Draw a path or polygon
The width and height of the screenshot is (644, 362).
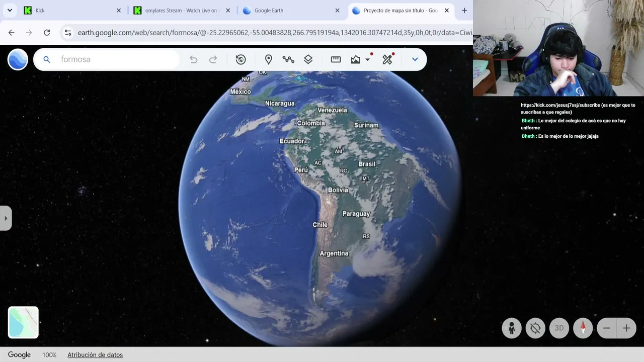(x=288, y=59)
